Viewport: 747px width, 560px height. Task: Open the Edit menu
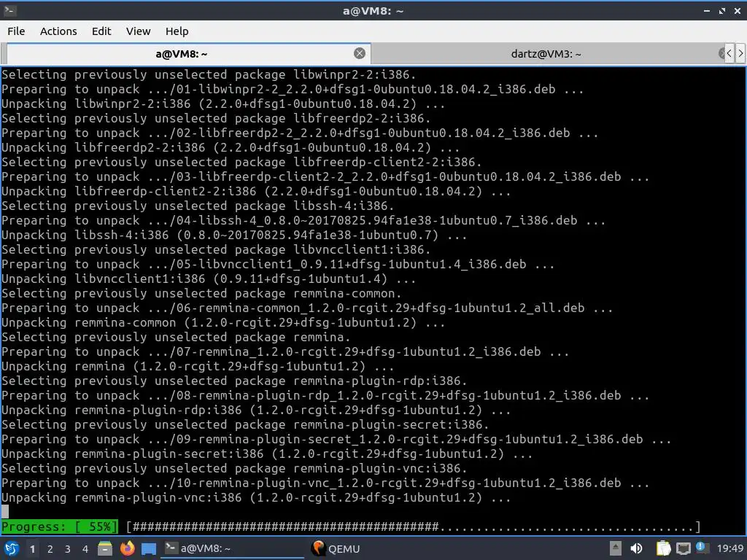(x=101, y=31)
